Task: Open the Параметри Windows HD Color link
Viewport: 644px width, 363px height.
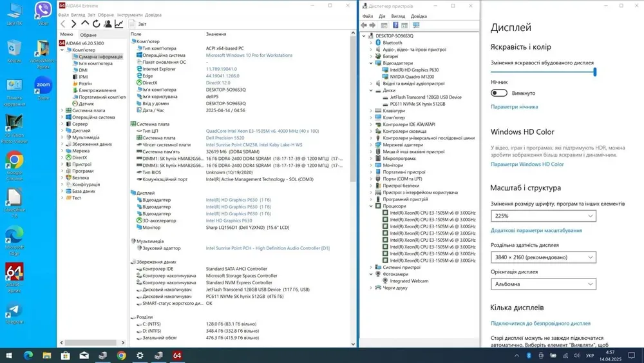Action: (x=527, y=164)
